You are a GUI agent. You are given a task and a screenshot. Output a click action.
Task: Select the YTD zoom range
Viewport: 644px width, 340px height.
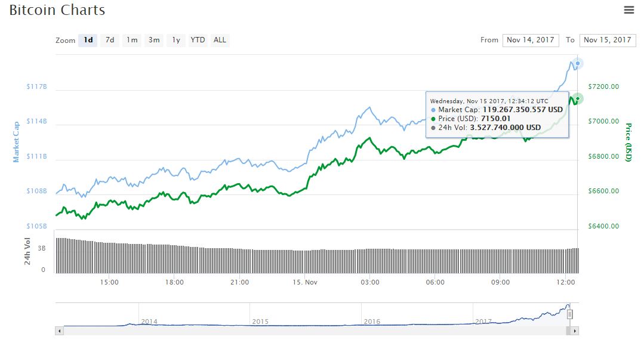198,40
